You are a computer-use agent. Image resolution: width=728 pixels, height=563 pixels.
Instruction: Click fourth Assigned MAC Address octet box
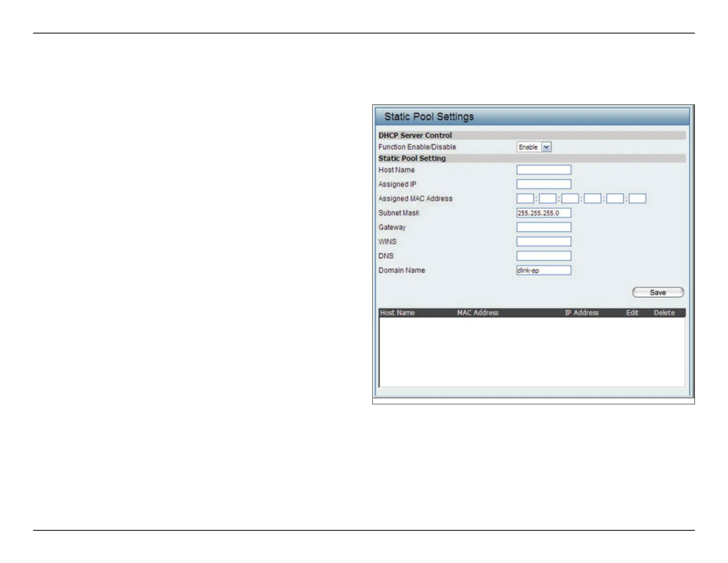pos(593,199)
